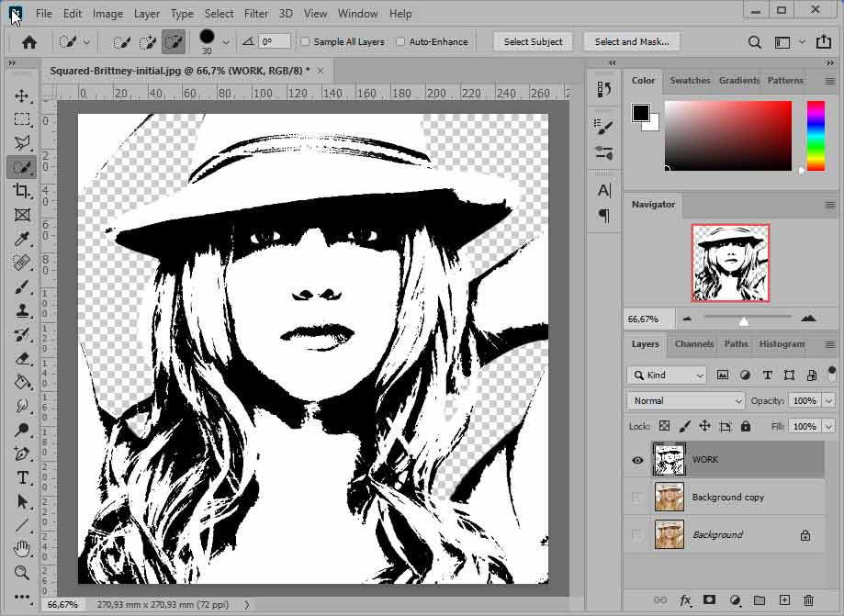Click the hue spectrum slider
This screenshot has height=616, width=844.
[x=816, y=136]
